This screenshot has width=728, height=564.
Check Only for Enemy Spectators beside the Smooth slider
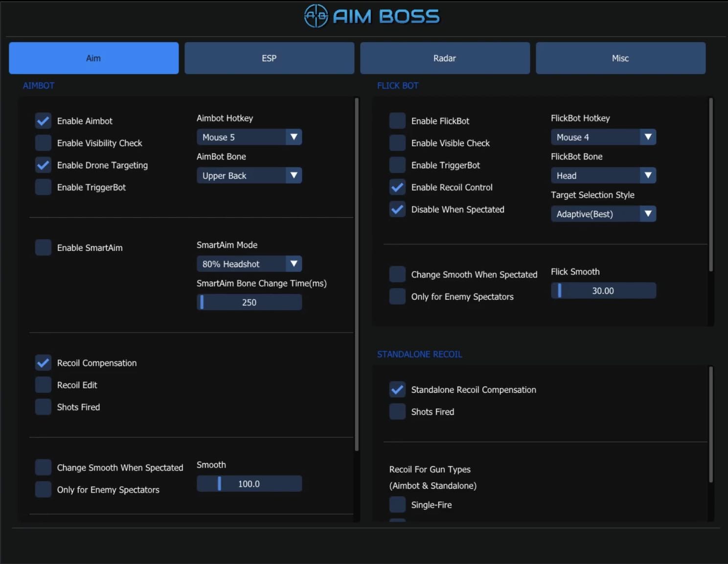click(x=43, y=490)
